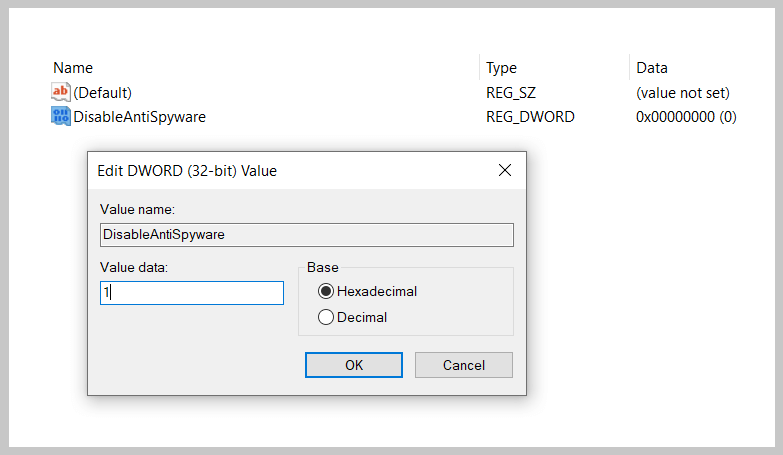Select the (Default) entry name
Viewport: 783px width, 455px height.
102,92
